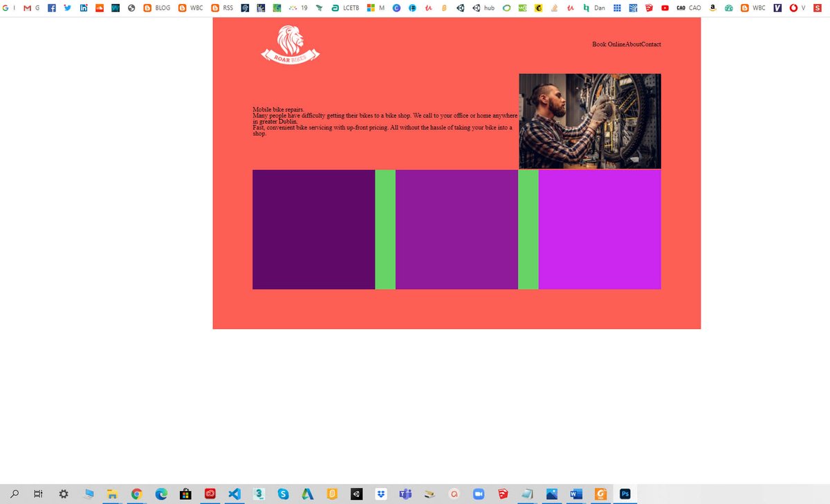The width and height of the screenshot is (830, 504).
Task: Open the Facebook bookmark
Action: pos(52,8)
